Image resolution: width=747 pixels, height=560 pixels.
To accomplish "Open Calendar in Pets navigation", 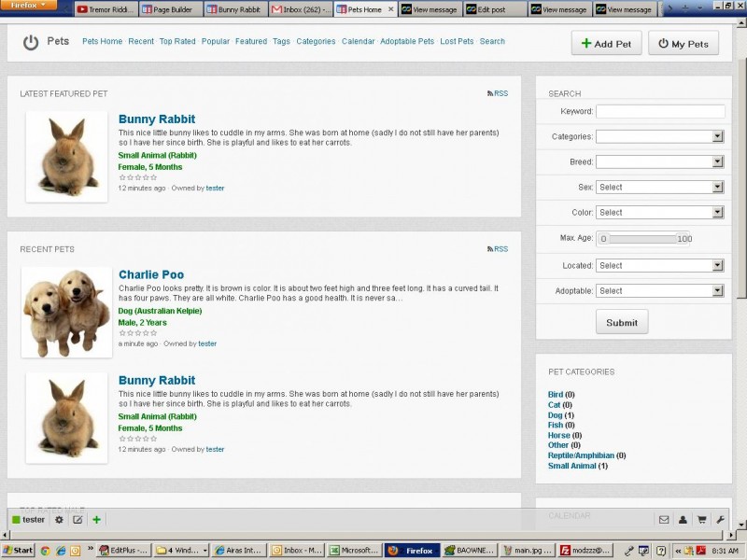I will click(359, 41).
